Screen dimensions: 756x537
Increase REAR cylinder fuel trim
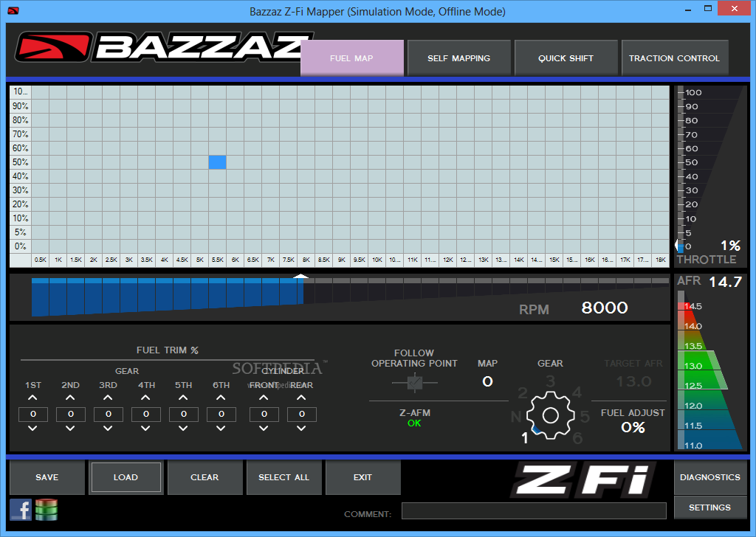(x=301, y=398)
